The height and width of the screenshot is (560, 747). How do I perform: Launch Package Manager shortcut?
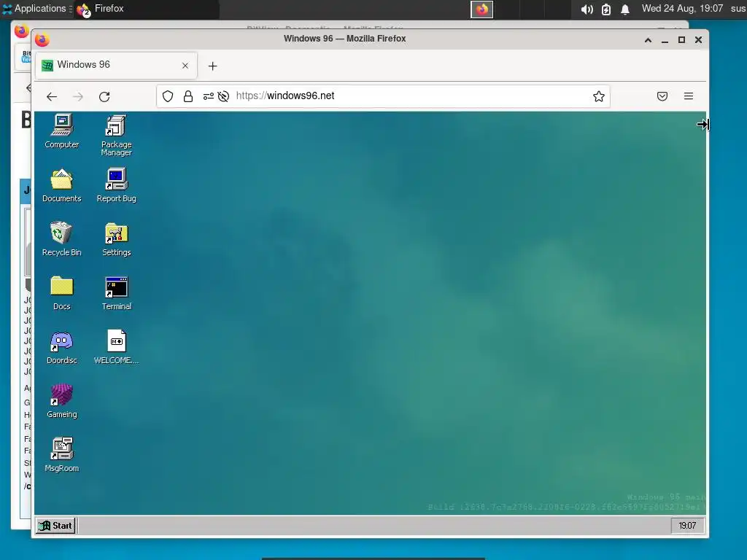116,135
